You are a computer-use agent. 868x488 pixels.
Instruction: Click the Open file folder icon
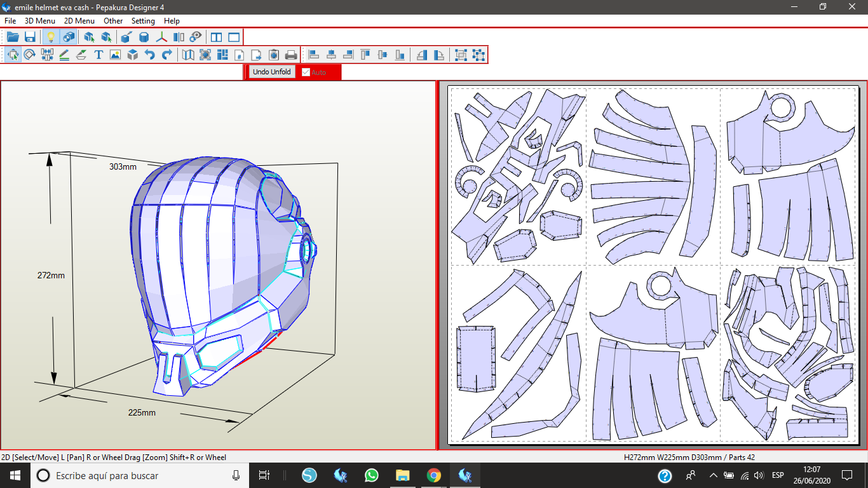(13, 37)
